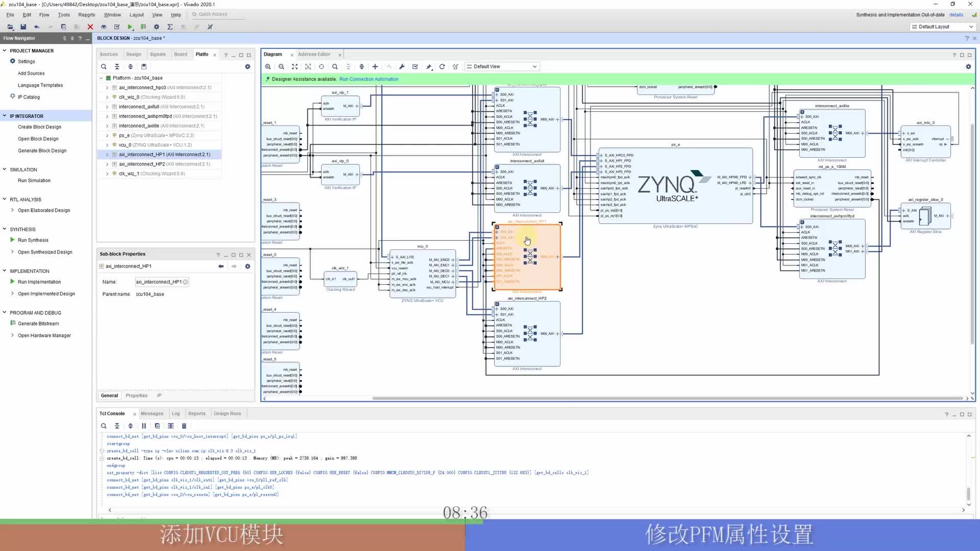Viewport: 980px width, 551px height.
Task: Open the Default Layout dropdown
Action: pos(942,27)
